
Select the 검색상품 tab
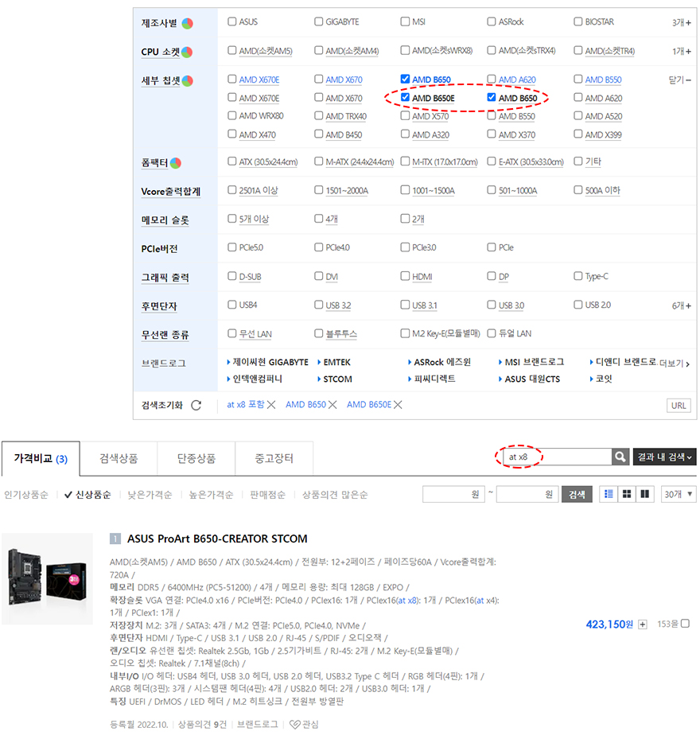(119, 458)
